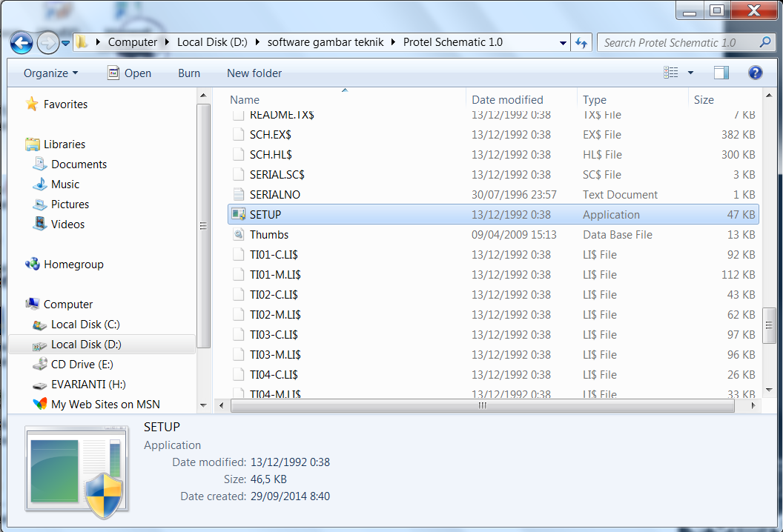Click software gambar teknik breadcrumb
Image resolution: width=783 pixels, height=532 pixels.
(x=325, y=42)
